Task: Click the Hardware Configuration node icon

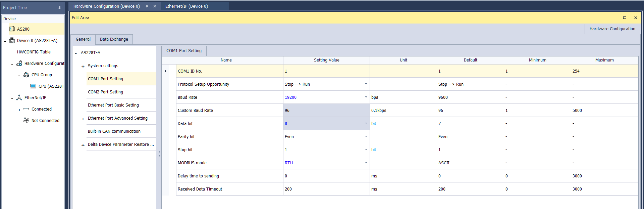Action: 19,63
